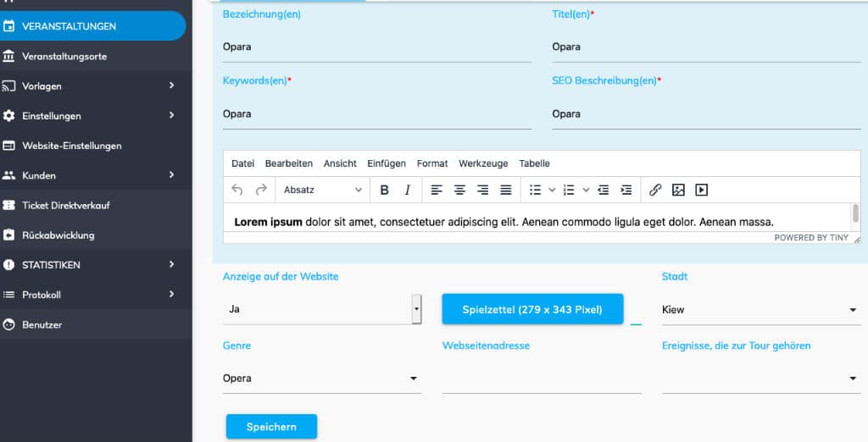868x442 pixels.
Task: Increase indent in editor
Action: click(x=626, y=190)
